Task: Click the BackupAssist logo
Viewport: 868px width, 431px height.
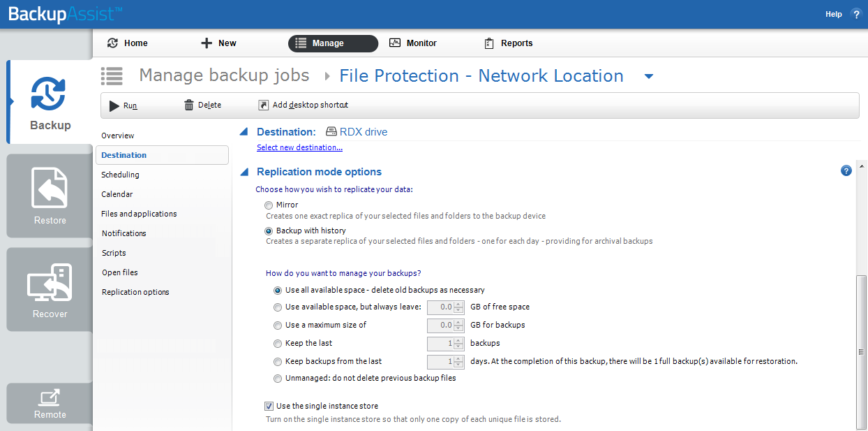Action: tap(66, 13)
